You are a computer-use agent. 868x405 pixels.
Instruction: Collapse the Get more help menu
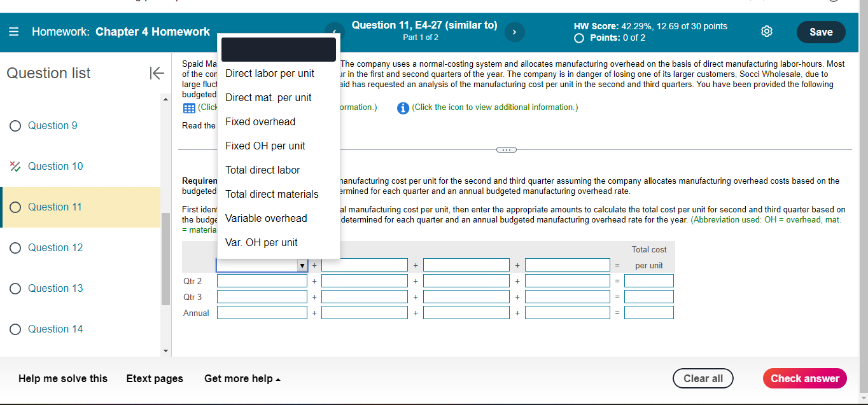[x=242, y=378]
